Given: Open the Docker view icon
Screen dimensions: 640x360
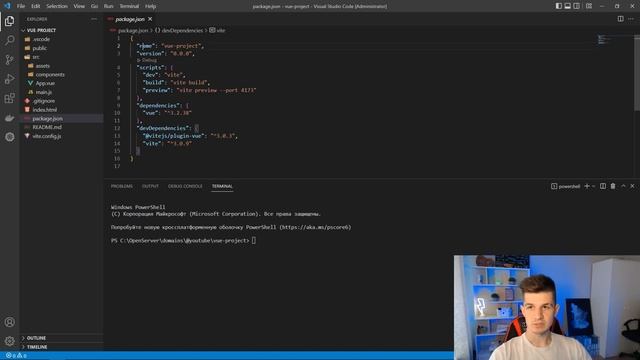Looking at the screenshot, I should [x=9, y=118].
